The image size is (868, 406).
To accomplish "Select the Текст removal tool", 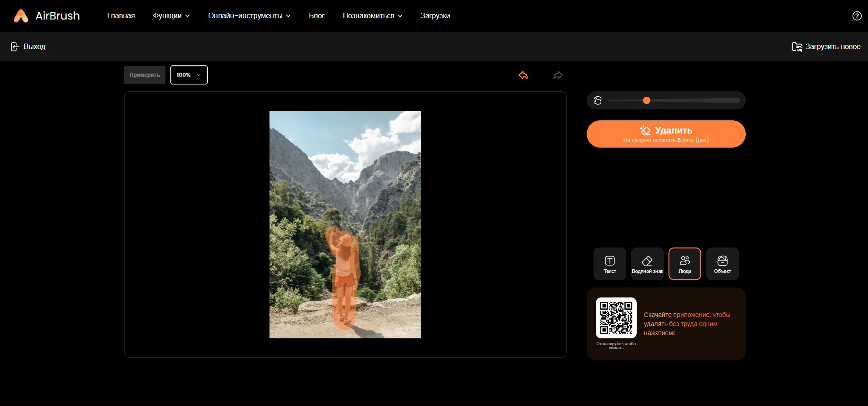I will (610, 264).
